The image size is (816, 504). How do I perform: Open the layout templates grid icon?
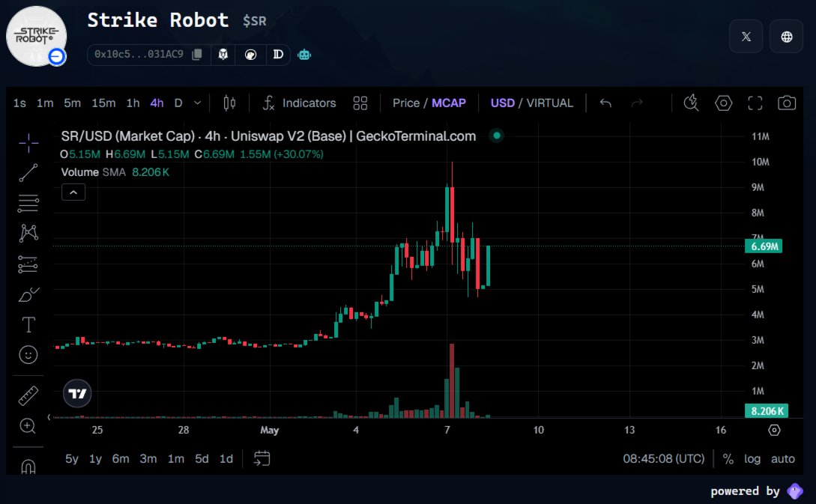(360, 103)
